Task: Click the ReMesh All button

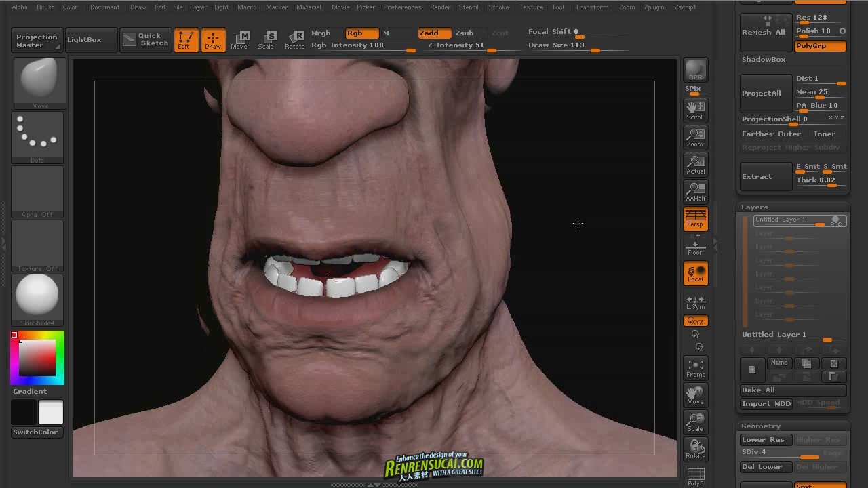Action: 766,32
